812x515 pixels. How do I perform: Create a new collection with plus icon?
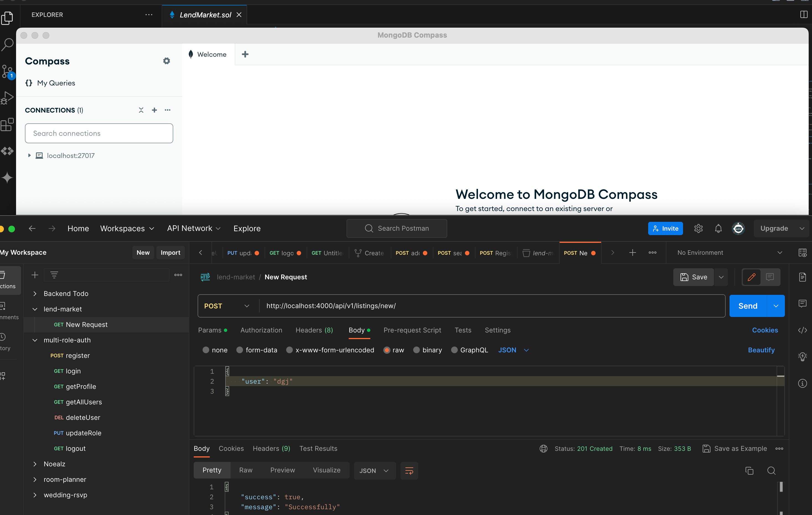click(x=35, y=275)
